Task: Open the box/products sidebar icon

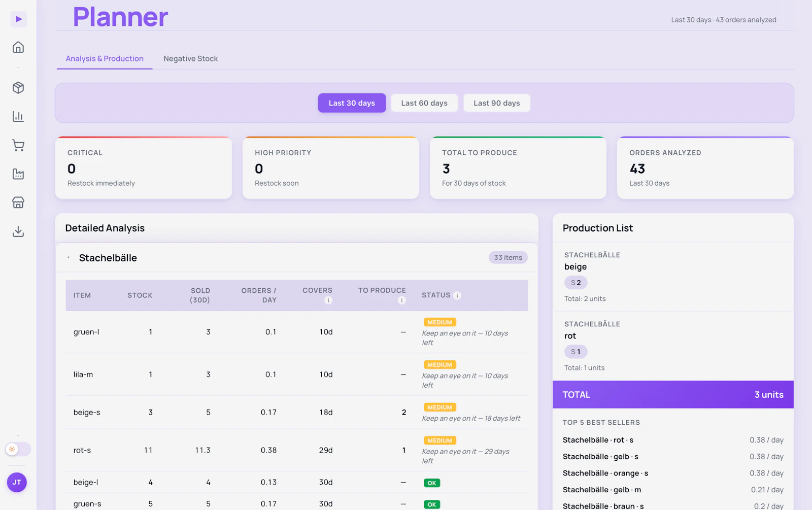Action: point(18,88)
